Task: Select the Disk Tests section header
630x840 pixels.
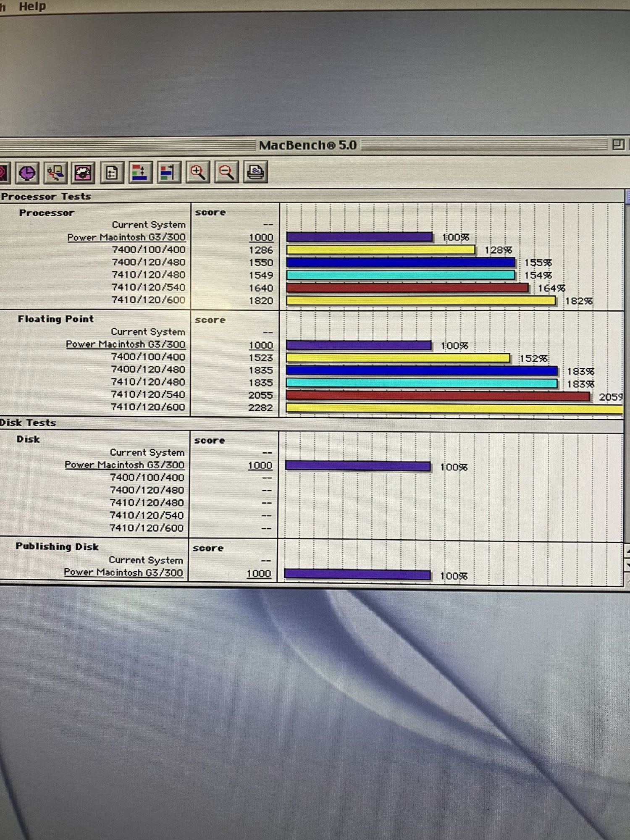Action: coord(28,423)
